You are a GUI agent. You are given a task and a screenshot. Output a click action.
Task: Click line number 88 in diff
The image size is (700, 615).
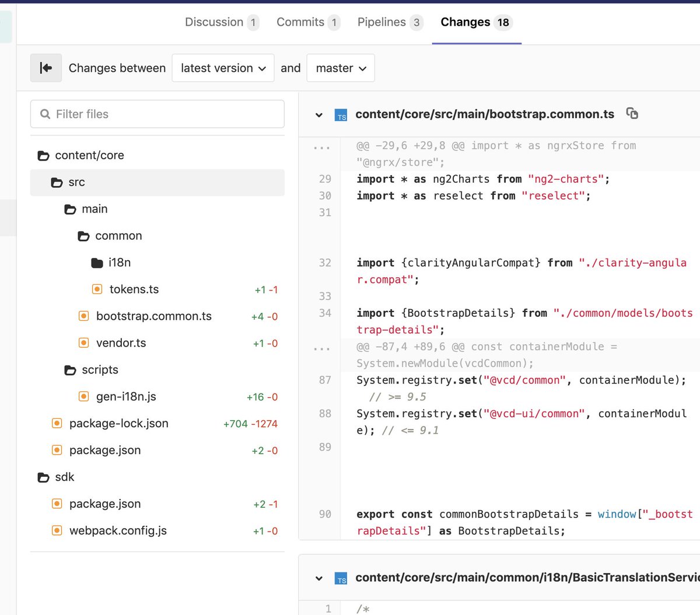click(325, 413)
